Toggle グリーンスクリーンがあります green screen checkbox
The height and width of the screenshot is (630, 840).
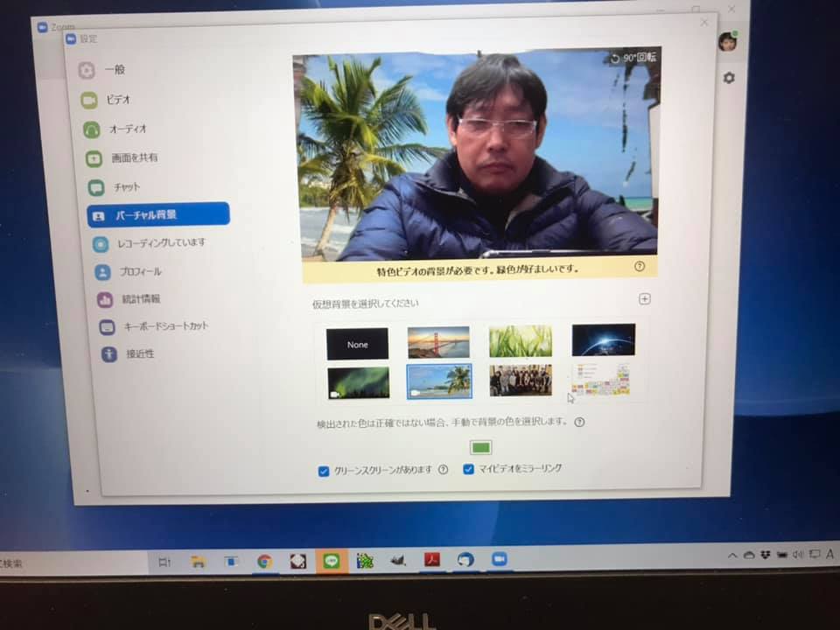[x=323, y=472]
